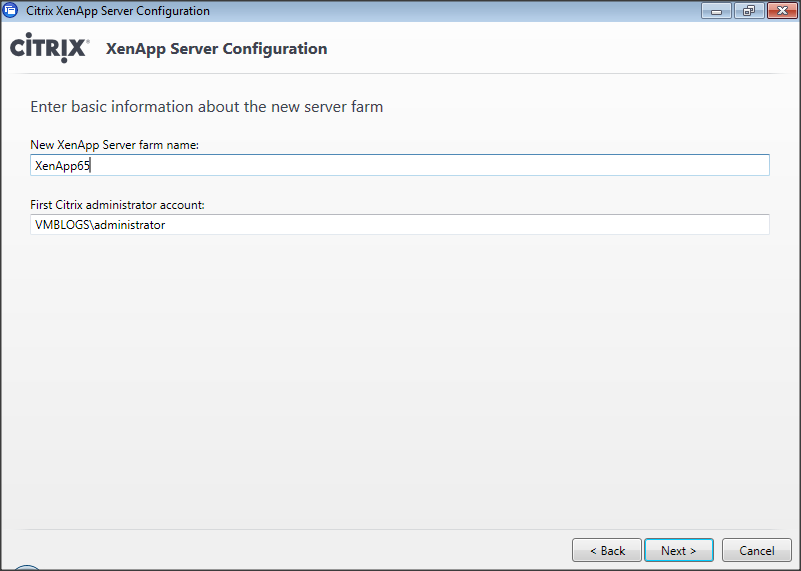The width and height of the screenshot is (801, 571).
Task: Close the window with the red X
Action: (x=779, y=11)
